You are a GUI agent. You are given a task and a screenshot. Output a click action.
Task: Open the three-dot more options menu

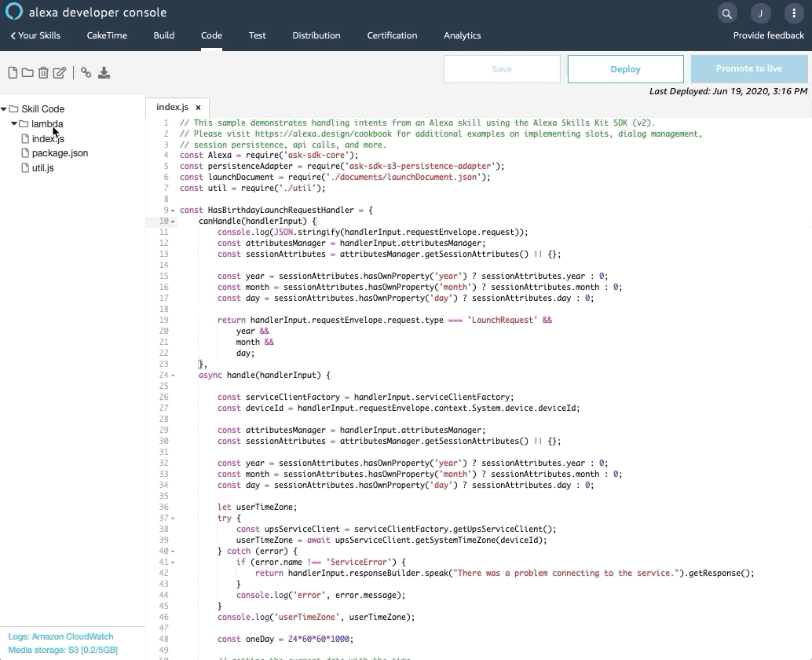tap(794, 13)
